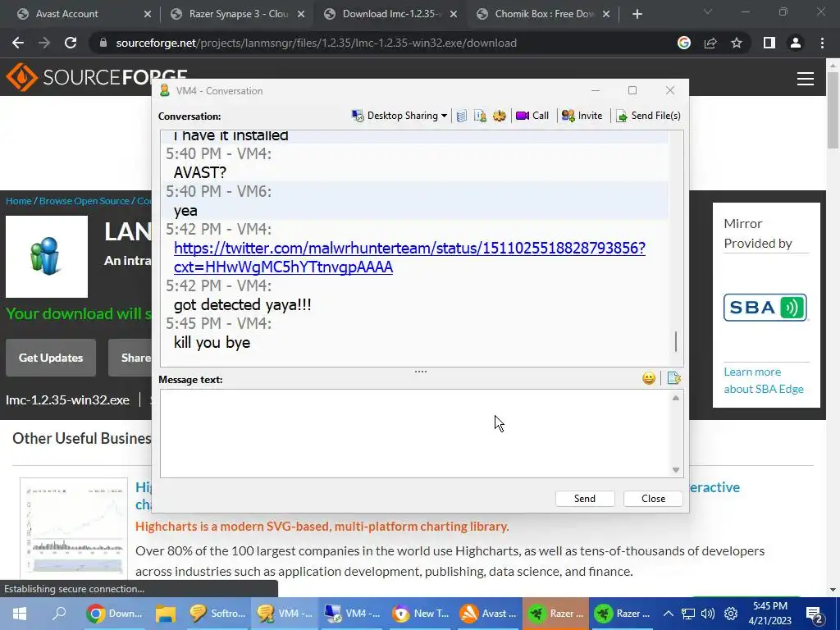Click the volume speaker tray icon
840x630 pixels.
[708, 614]
